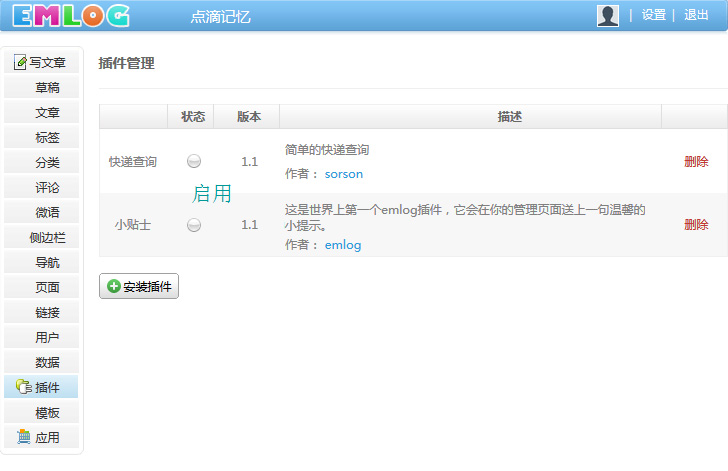Enable the 快递查询 plugin status toggle

pyautogui.click(x=194, y=161)
